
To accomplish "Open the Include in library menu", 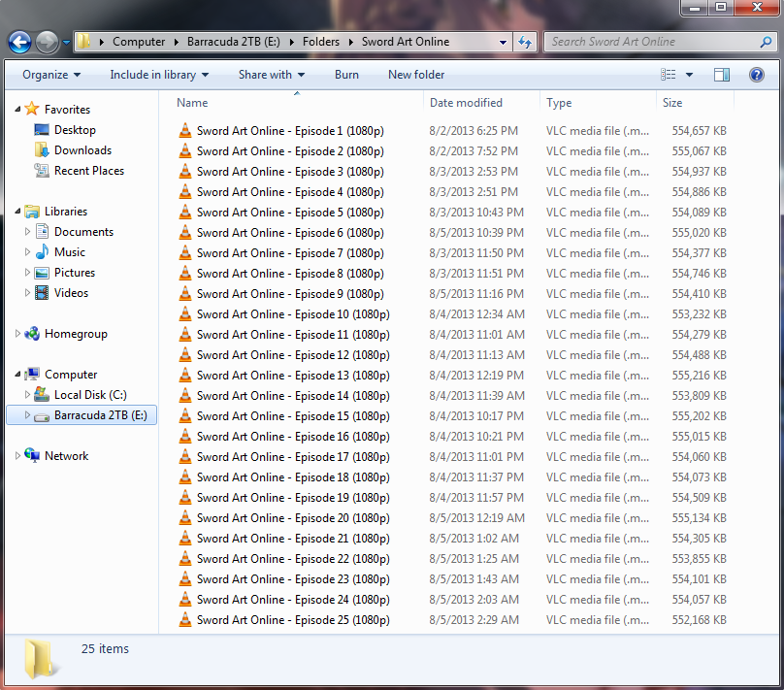I will (x=159, y=75).
